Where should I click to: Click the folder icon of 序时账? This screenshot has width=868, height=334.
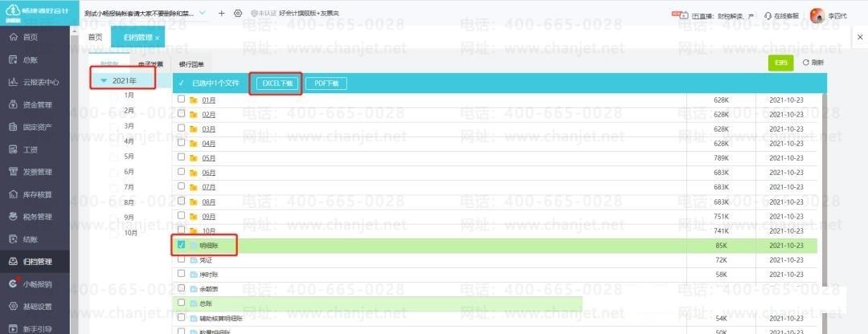pos(194,275)
